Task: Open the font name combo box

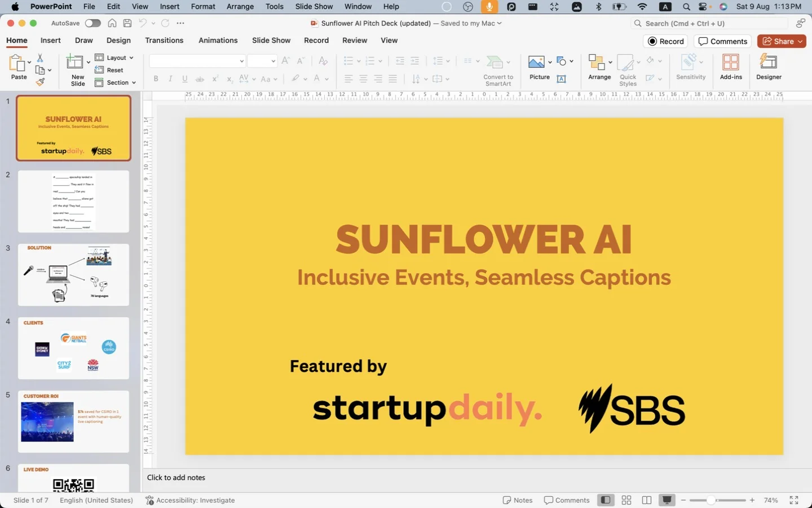Action: click(197, 61)
